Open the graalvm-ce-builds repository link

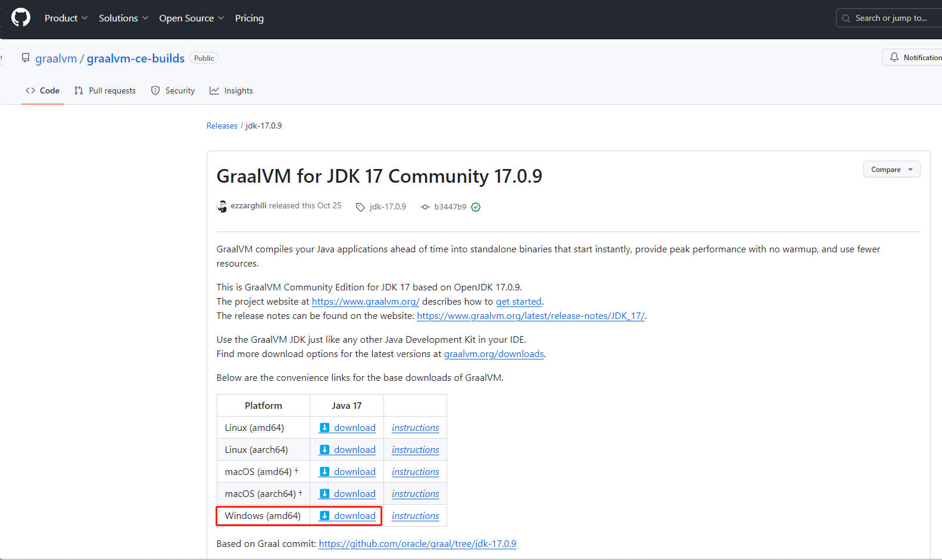point(136,58)
